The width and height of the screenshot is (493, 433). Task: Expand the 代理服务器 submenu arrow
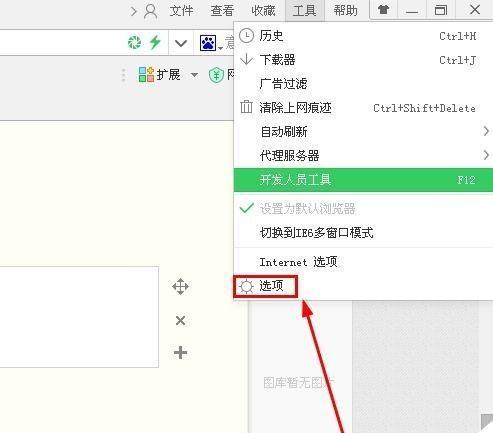click(486, 155)
